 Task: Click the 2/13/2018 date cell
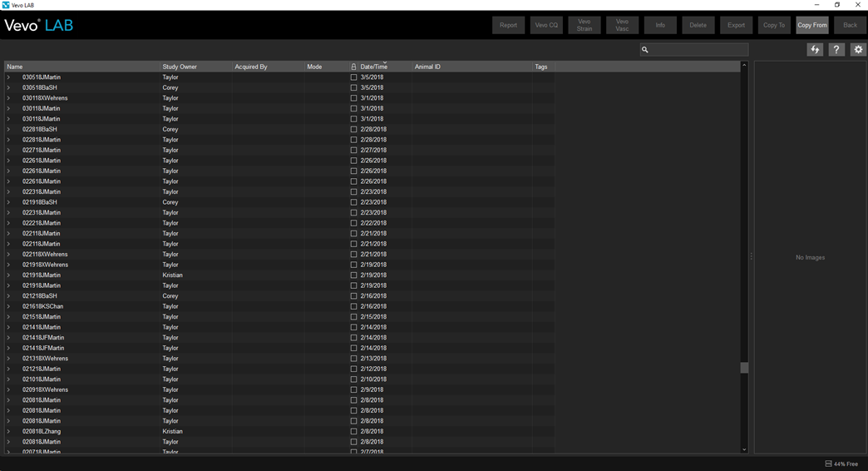[373, 359]
